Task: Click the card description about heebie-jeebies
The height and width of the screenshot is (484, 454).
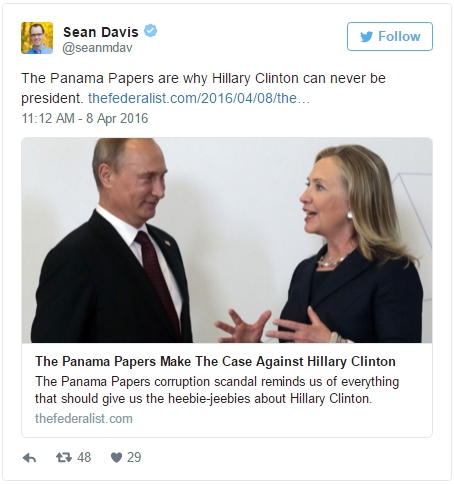Action: [x=217, y=390]
